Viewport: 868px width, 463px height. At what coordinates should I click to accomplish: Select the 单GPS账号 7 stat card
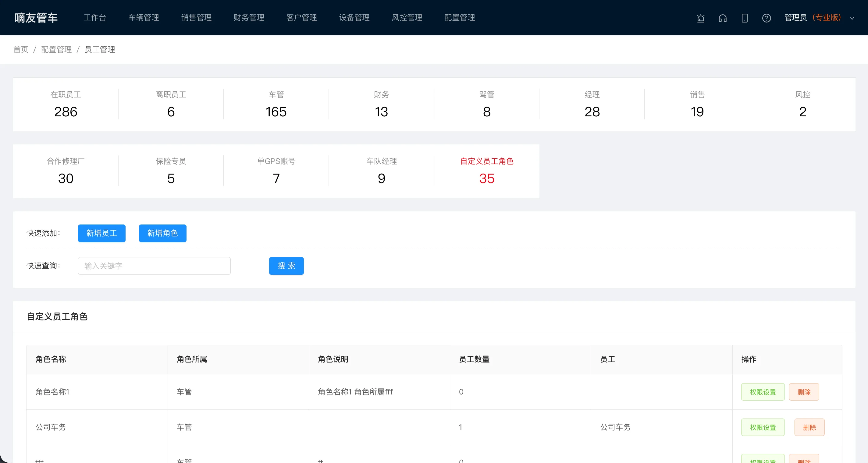[276, 171]
